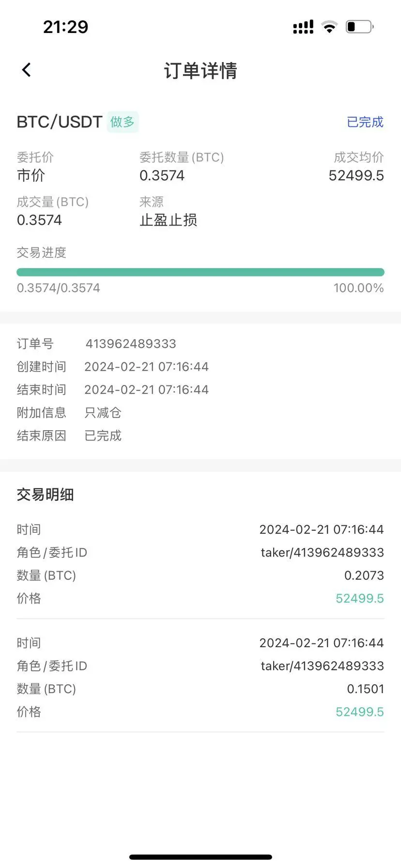Tap the 止盈止损 source value
The height and width of the screenshot is (868, 401).
[x=168, y=220]
